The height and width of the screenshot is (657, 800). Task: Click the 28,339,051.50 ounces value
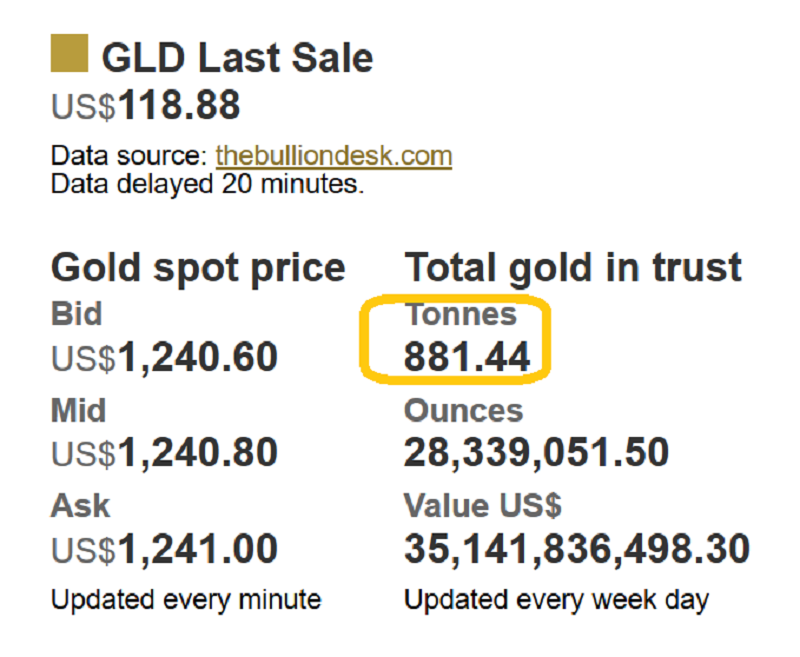537,453
